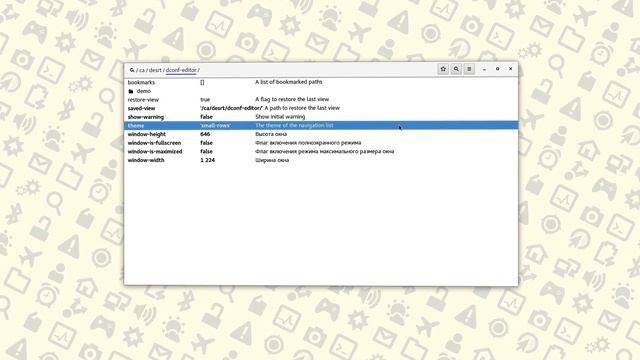Go to 'desrt' in the path bar
640x360 pixels.
click(155, 70)
